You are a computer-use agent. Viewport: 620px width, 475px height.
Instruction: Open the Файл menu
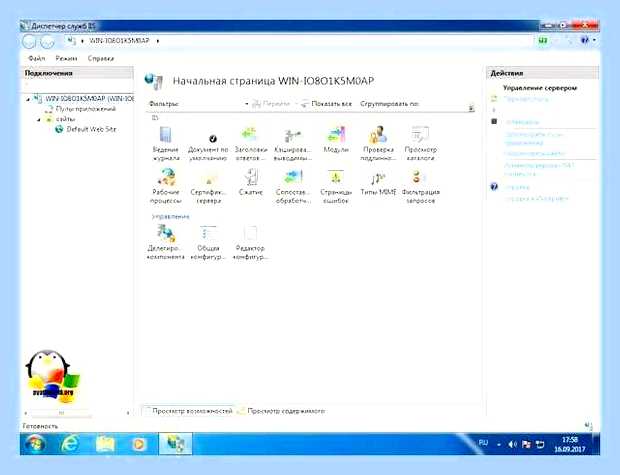[x=36, y=58]
